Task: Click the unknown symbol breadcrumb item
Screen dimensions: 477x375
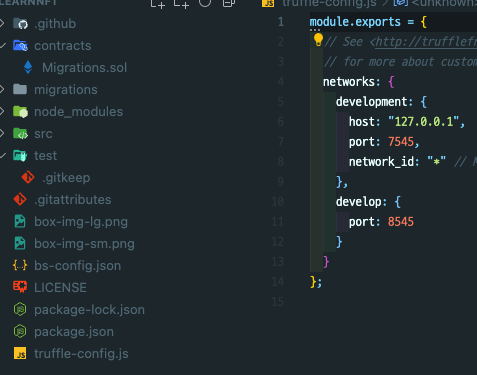Action: tap(444, 3)
